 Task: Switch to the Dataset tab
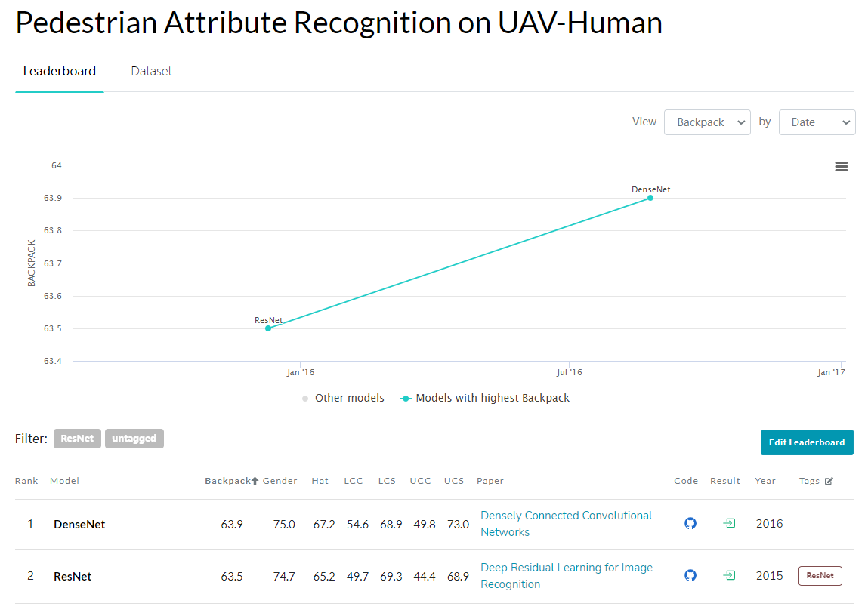point(151,71)
